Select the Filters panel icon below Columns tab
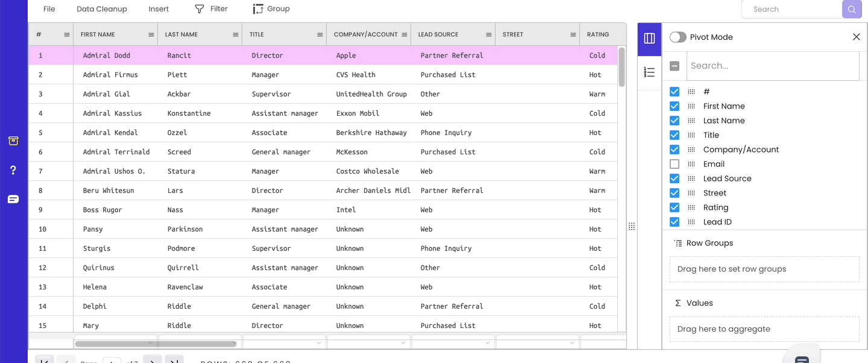 tap(649, 72)
